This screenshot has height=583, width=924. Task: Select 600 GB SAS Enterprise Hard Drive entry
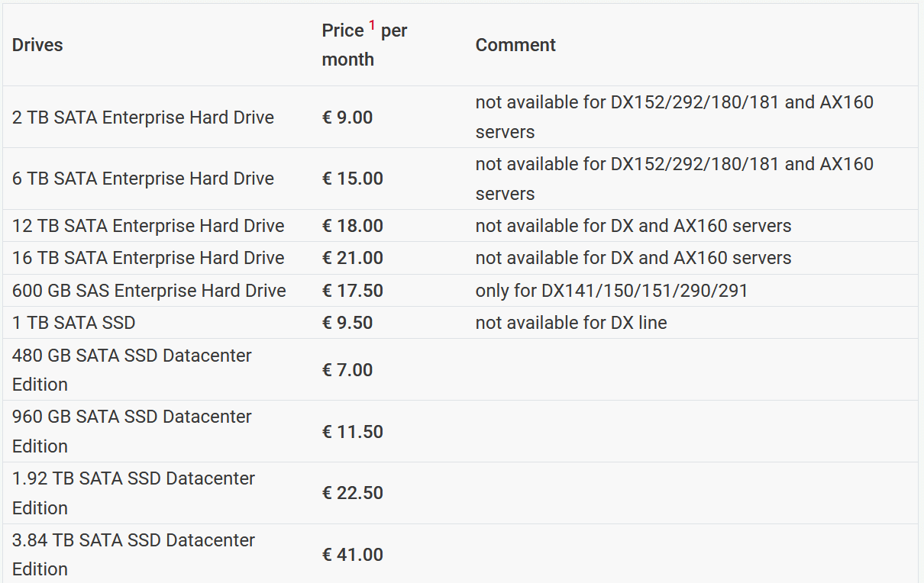click(x=149, y=291)
